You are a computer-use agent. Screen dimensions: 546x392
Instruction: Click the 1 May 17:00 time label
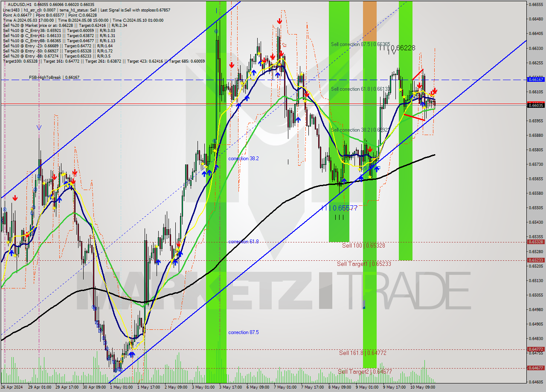149,387
